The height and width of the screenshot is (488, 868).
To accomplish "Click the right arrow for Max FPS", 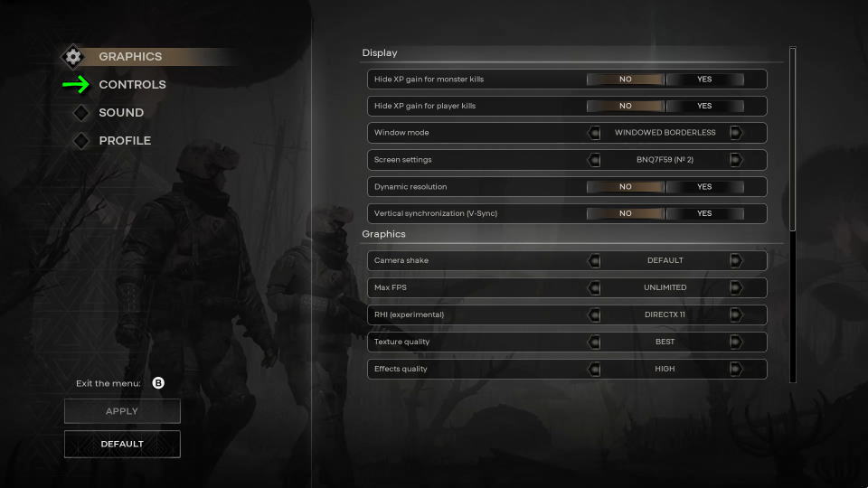I will point(736,287).
